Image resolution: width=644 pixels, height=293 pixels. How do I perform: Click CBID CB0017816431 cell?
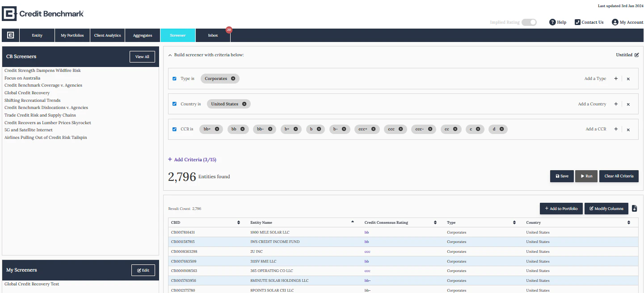click(183, 232)
